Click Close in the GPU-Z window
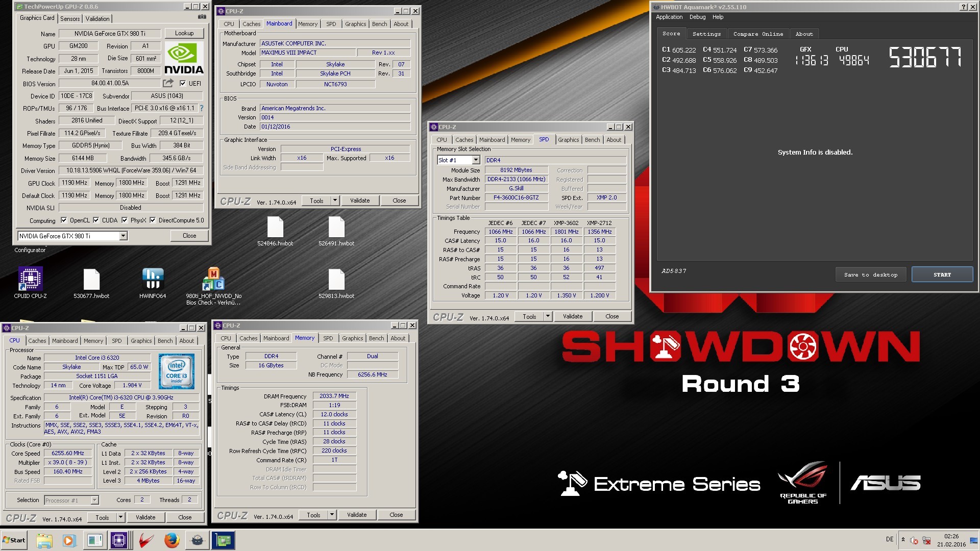The width and height of the screenshot is (980, 551). coord(189,236)
